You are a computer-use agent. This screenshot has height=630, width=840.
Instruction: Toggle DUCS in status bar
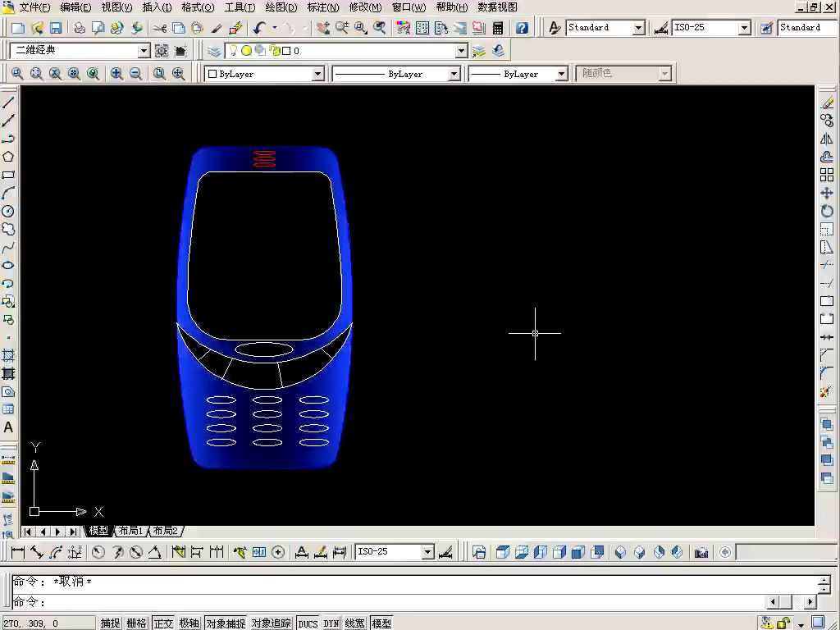[308, 623]
